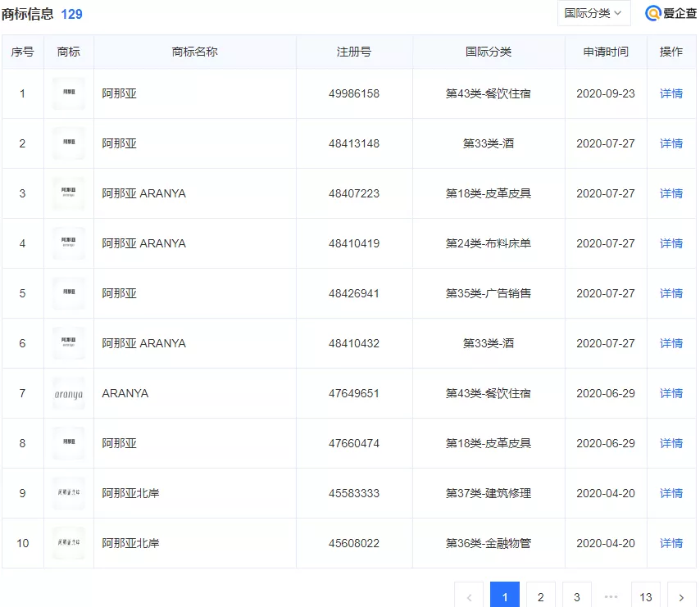Open 详情 for registration 49986158
The image size is (700, 607).
670,93
